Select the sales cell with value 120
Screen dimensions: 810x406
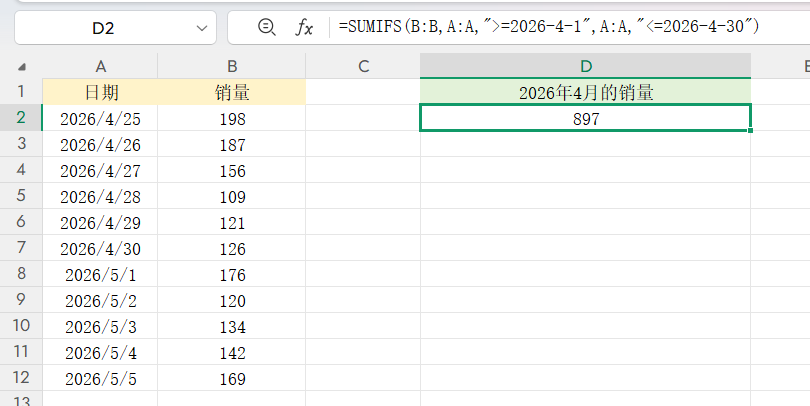click(232, 300)
